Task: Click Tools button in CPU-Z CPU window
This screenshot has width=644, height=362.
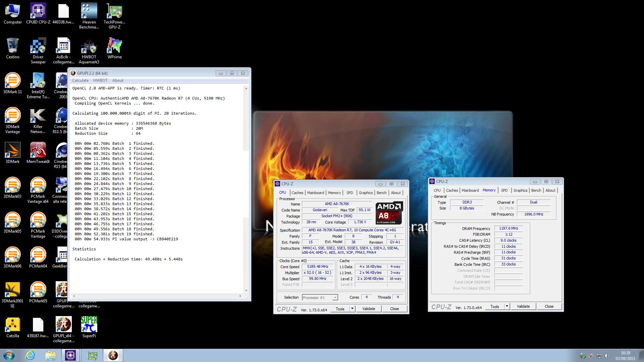Action: [x=340, y=309]
